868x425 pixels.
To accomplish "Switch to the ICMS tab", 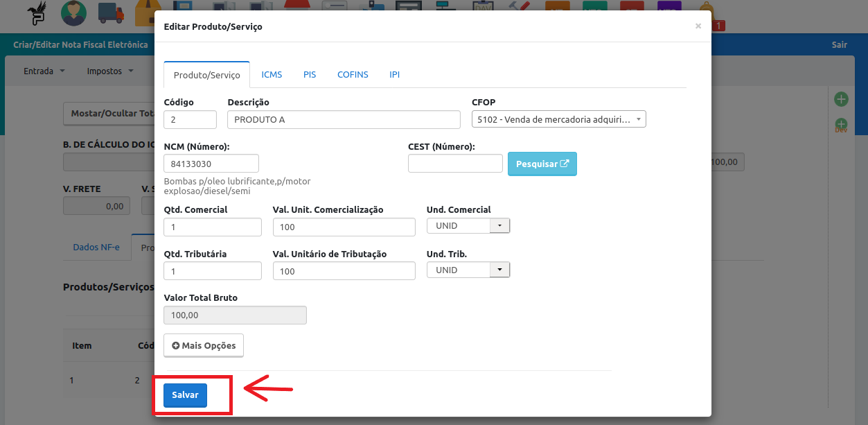I will 272,74.
